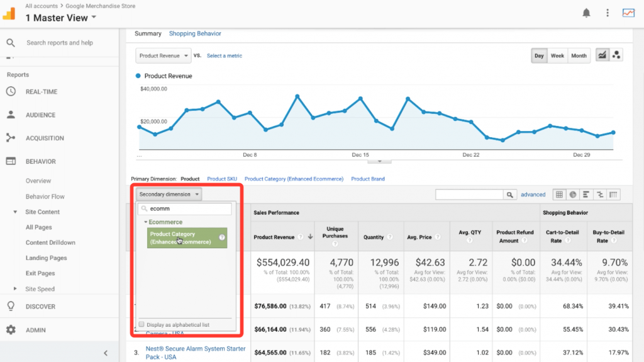The height and width of the screenshot is (362, 644).
Task: Open the Nest Secure Alarm System Starter Pack link
Action: (x=196, y=353)
